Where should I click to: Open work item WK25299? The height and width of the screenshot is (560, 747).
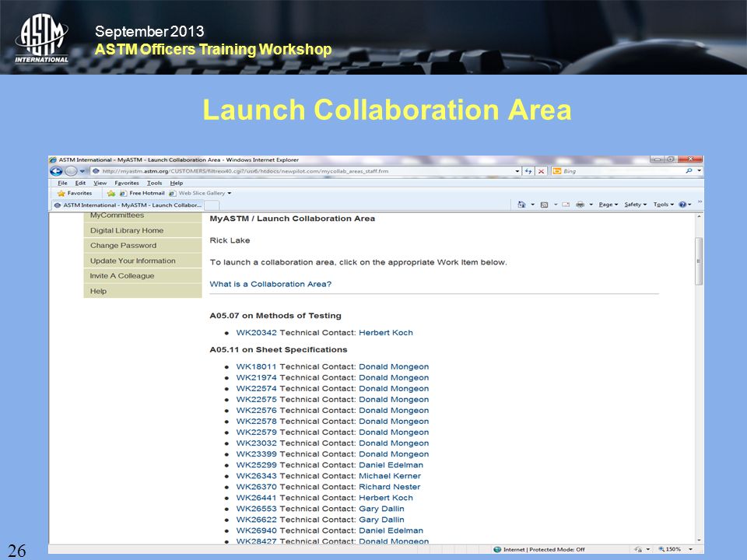[x=256, y=465]
